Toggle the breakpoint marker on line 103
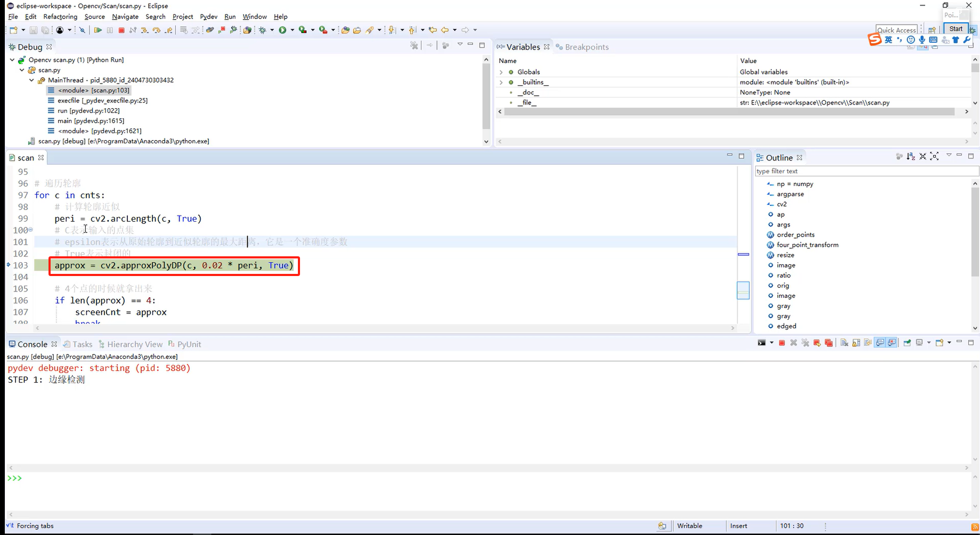 9,265
